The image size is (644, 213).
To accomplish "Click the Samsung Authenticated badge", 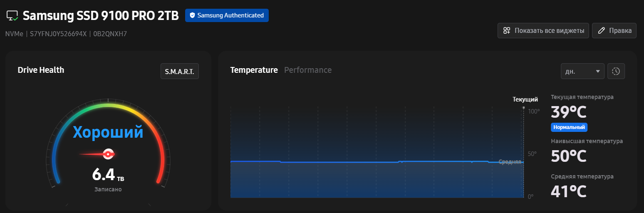I will (227, 15).
